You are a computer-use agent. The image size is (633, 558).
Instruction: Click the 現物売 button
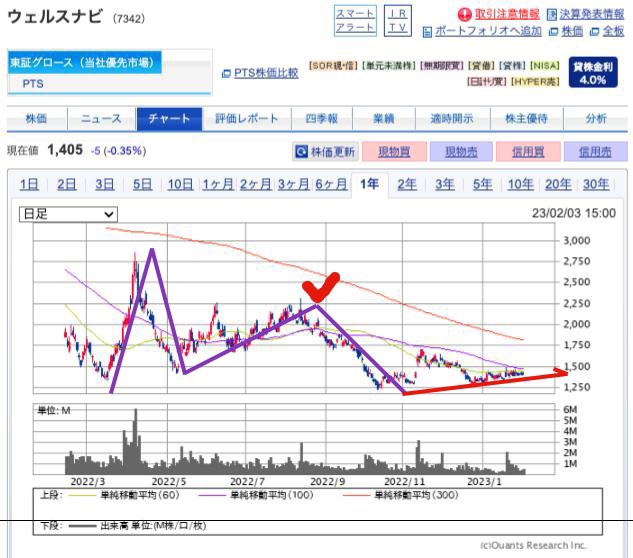pos(461,152)
